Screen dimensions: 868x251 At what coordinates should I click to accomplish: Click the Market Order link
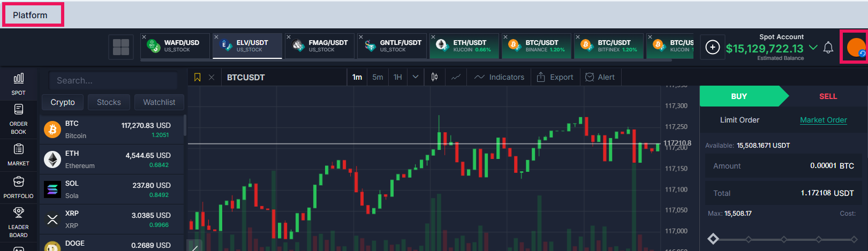pos(823,120)
